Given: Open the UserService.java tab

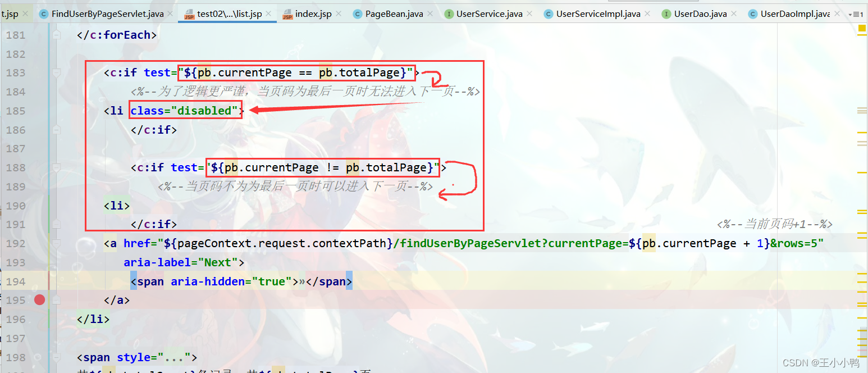Looking at the screenshot, I should [x=489, y=14].
